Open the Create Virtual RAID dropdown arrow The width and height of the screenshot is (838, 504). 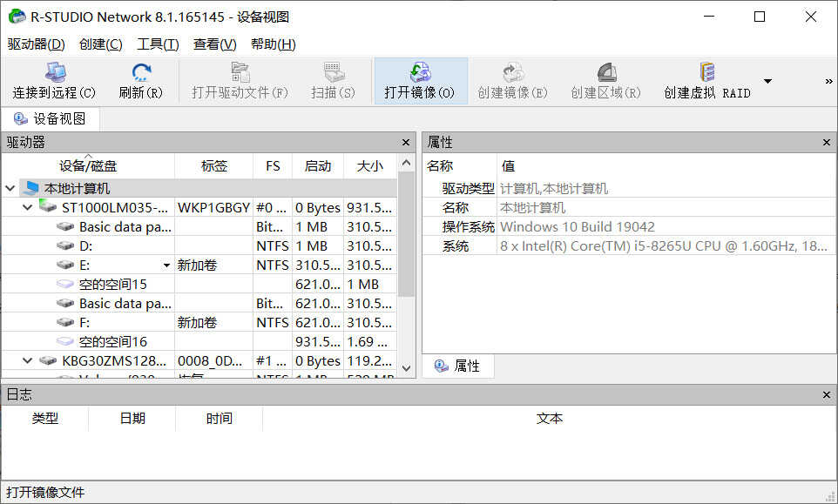(767, 81)
